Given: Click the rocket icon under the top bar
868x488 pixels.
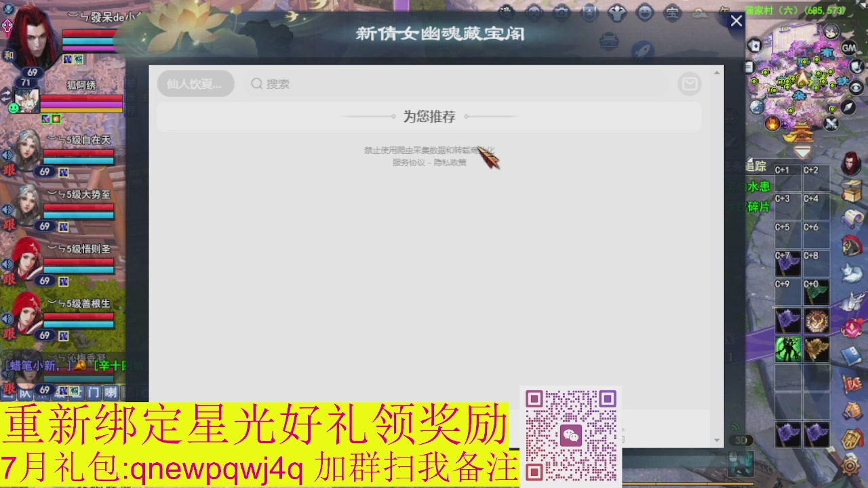Looking at the screenshot, I should click(x=642, y=49).
